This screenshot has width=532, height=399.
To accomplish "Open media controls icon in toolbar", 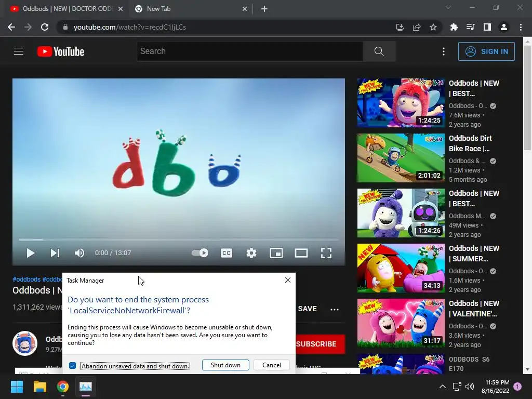I will 471,27.
